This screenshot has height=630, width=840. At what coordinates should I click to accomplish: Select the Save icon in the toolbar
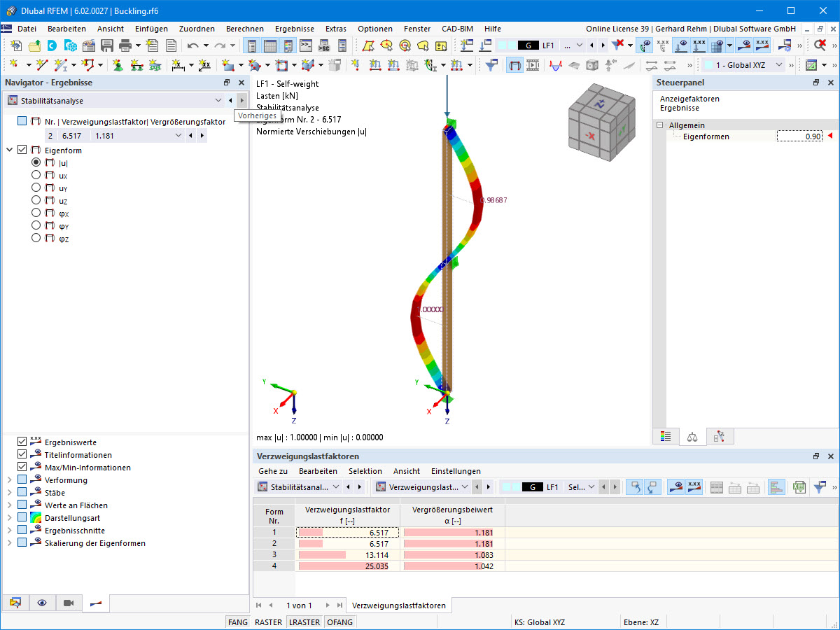[x=106, y=45]
